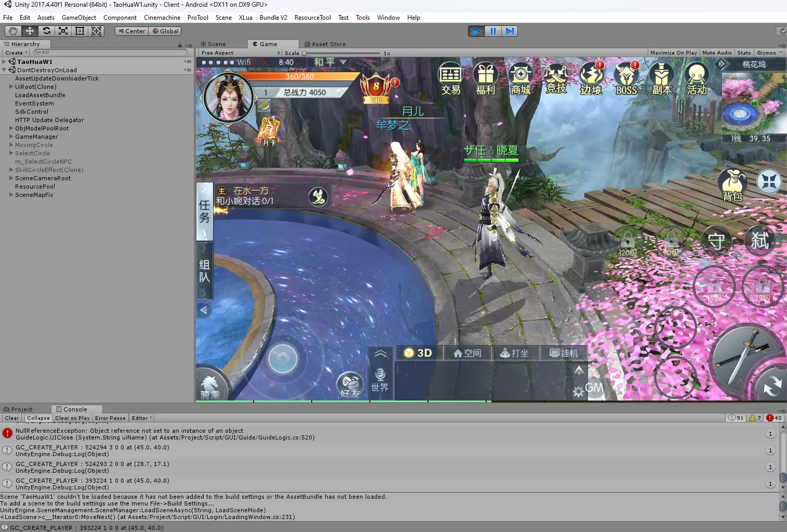
Task: Toggle Error Pause
Action: [110, 418]
